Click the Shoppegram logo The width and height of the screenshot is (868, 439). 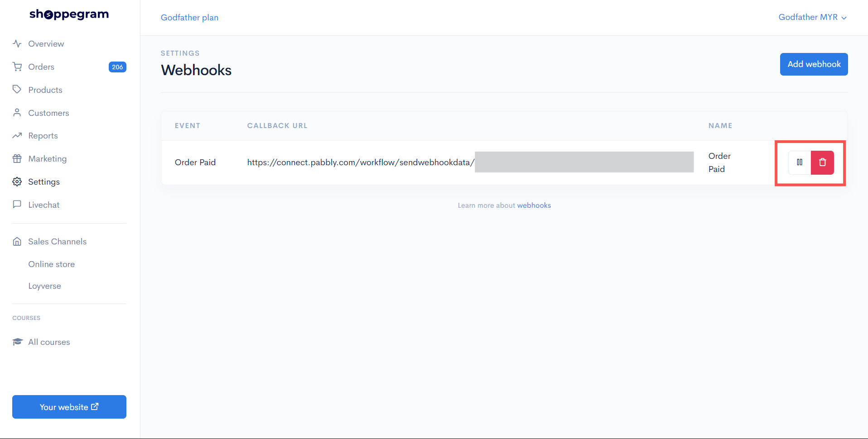[x=69, y=14]
